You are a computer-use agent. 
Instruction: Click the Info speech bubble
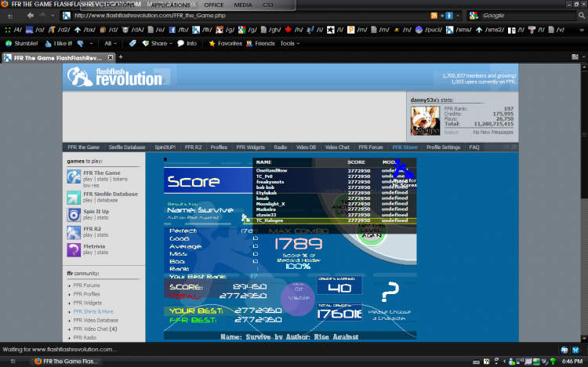[187, 44]
